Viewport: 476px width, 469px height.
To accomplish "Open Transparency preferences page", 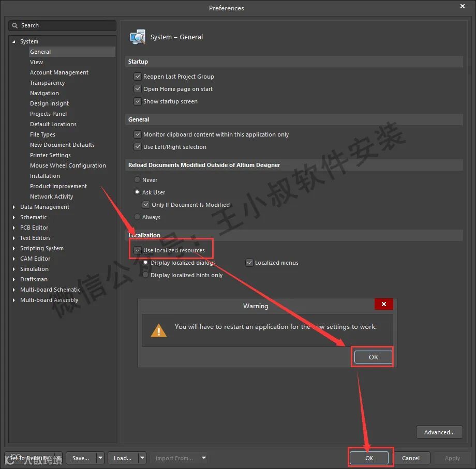I will 48,83.
